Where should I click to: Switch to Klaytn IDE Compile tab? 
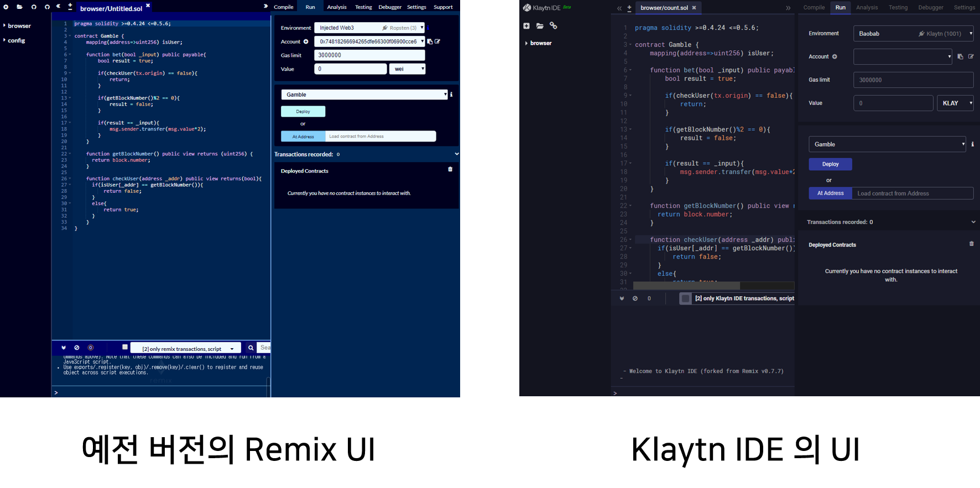(x=814, y=8)
